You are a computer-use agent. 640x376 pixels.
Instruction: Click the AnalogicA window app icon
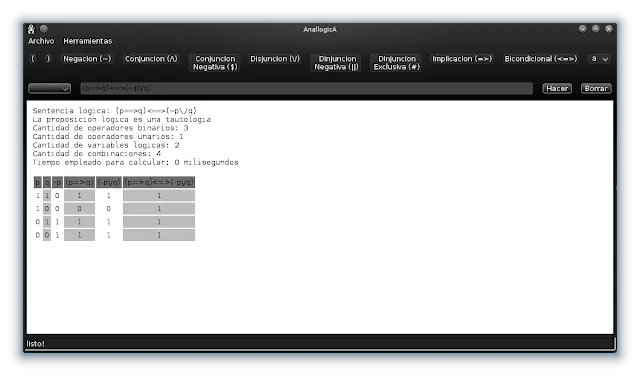click(31, 29)
